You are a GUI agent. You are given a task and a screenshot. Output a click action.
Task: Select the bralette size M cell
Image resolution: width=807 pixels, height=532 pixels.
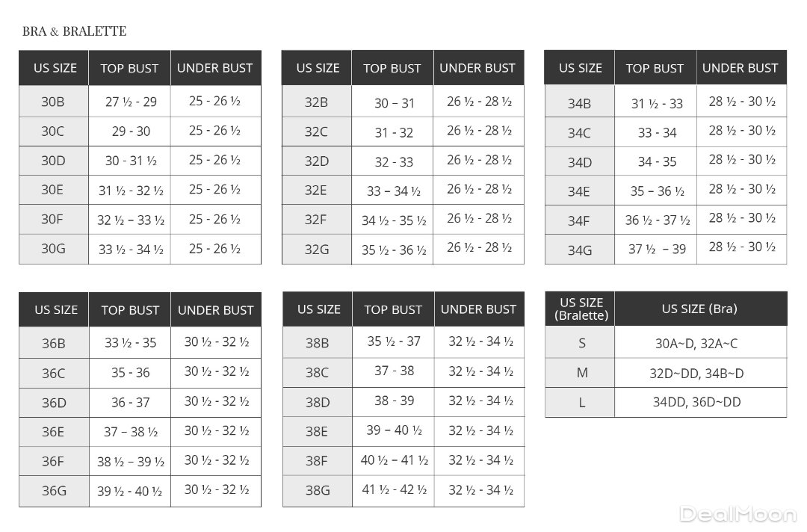pyautogui.click(x=582, y=373)
